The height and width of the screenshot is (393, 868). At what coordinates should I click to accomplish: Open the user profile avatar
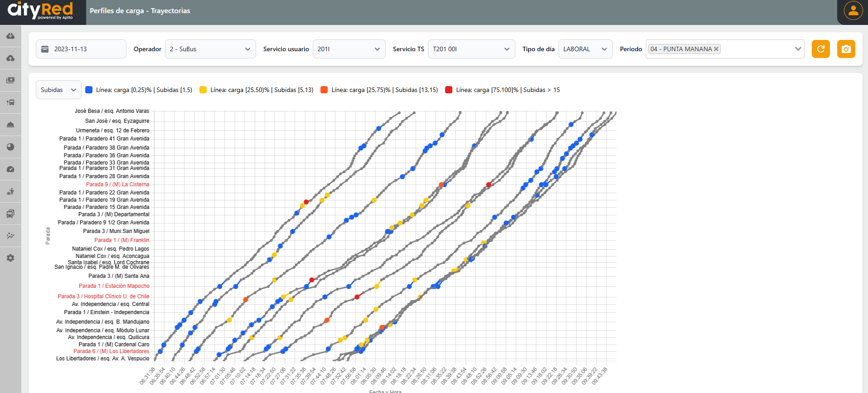click(x=853, y=11)
